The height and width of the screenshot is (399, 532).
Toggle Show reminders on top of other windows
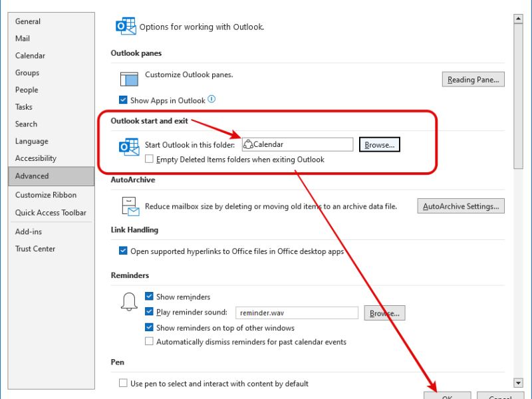click(x=149, y=327)
